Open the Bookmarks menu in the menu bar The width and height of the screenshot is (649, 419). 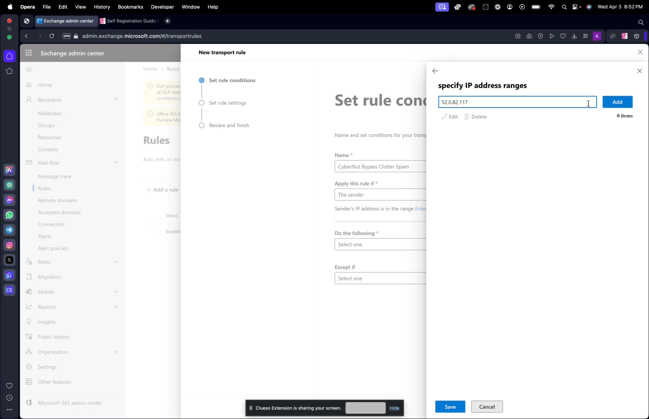tap(130, 7)
